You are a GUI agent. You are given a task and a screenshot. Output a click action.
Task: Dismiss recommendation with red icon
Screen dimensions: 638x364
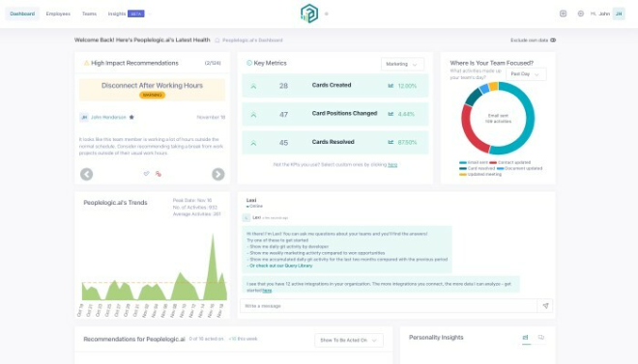pyautogui.click(x=159, y=174)
